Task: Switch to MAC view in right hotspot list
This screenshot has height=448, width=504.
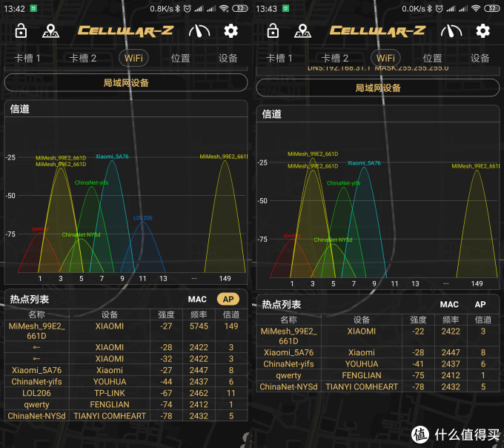Action: coord(449,304)
